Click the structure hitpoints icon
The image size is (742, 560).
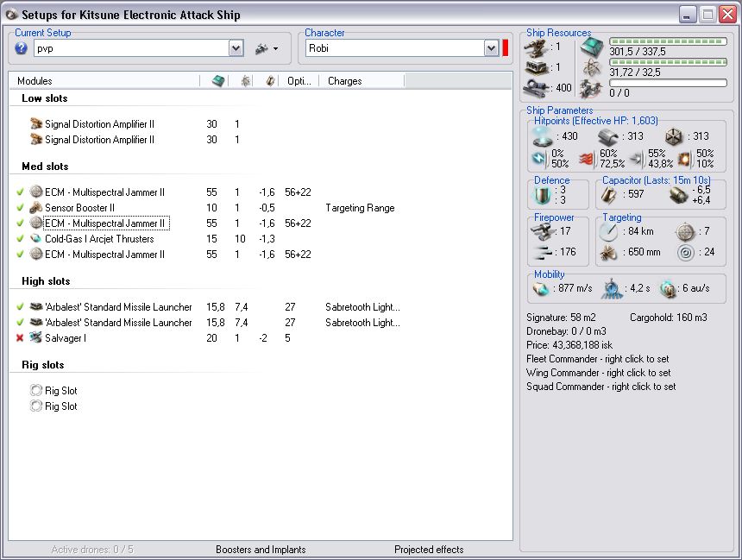click(673, 137)
